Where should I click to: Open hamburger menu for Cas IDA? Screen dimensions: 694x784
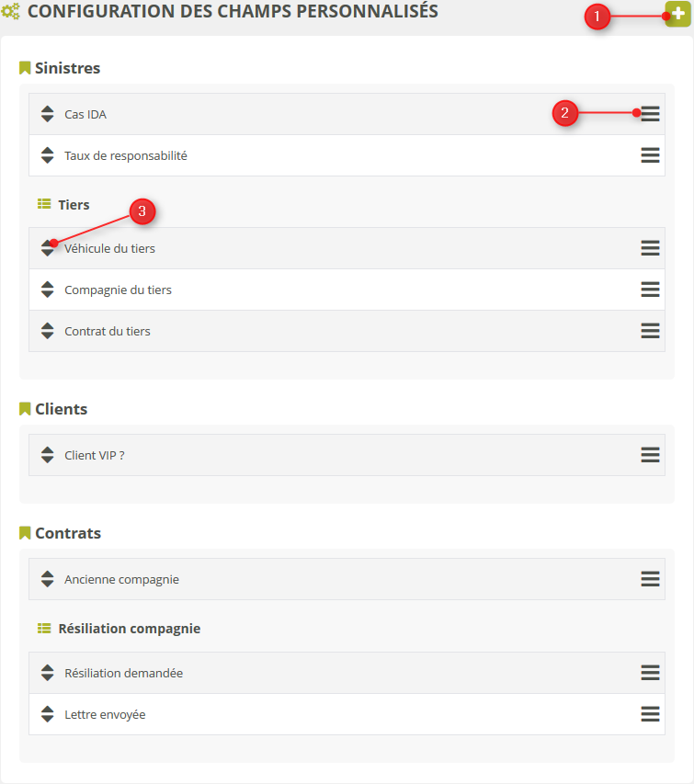point(650,114)
